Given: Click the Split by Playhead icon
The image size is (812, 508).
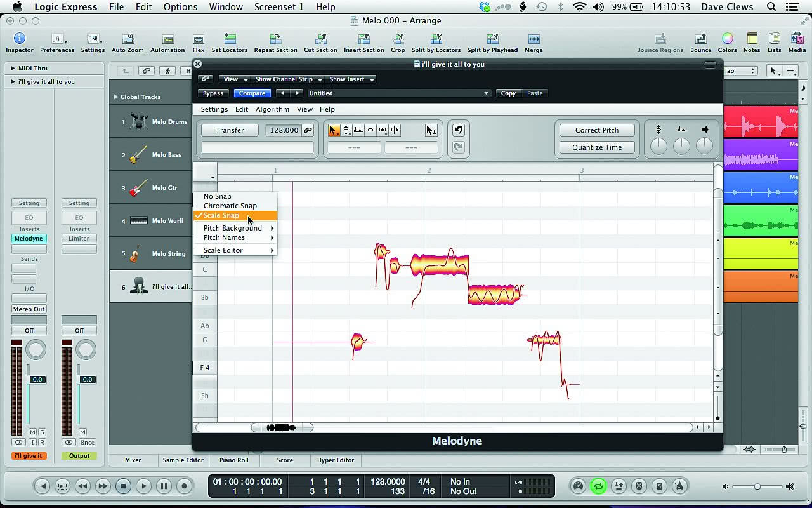Looking at the screenshot, I should pyautogui.click(x=492, y=39).
